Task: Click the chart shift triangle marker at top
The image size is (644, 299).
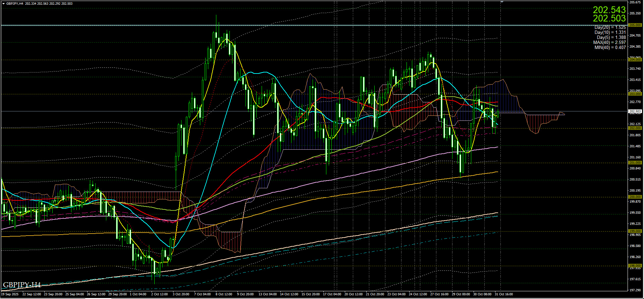Action: [502, 2]
